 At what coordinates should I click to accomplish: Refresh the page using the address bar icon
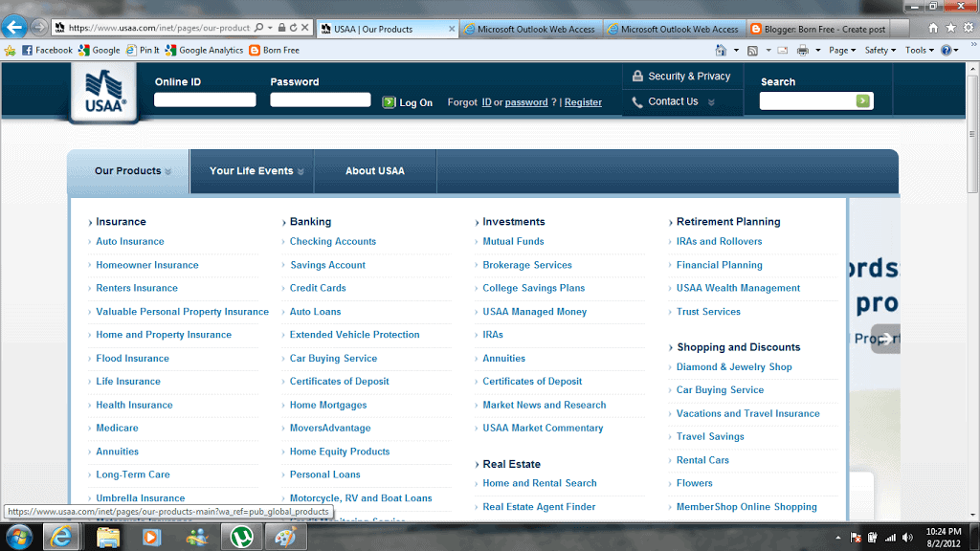click(x=293, y=28)
